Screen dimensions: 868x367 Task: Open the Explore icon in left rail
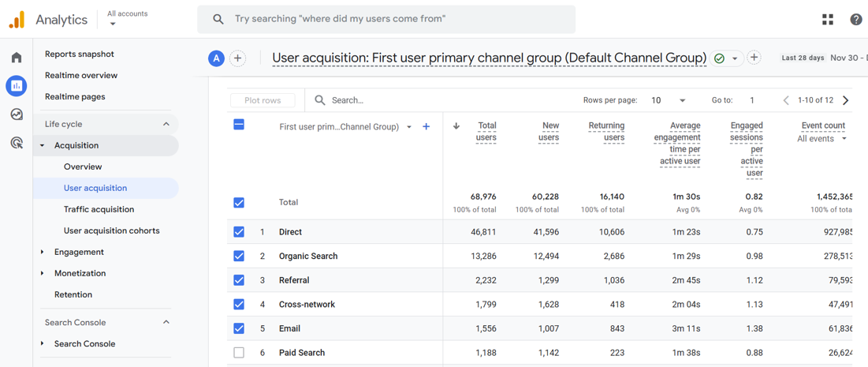coord(17,114)
